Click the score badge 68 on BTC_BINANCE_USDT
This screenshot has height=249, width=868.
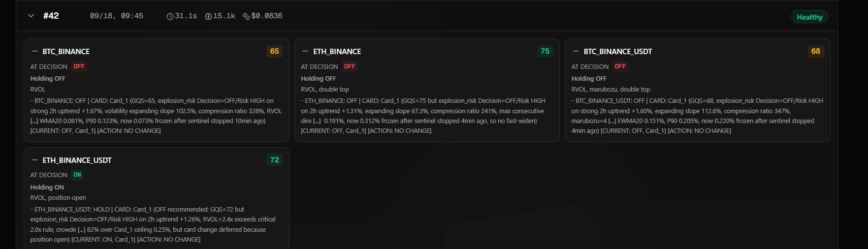815,51
